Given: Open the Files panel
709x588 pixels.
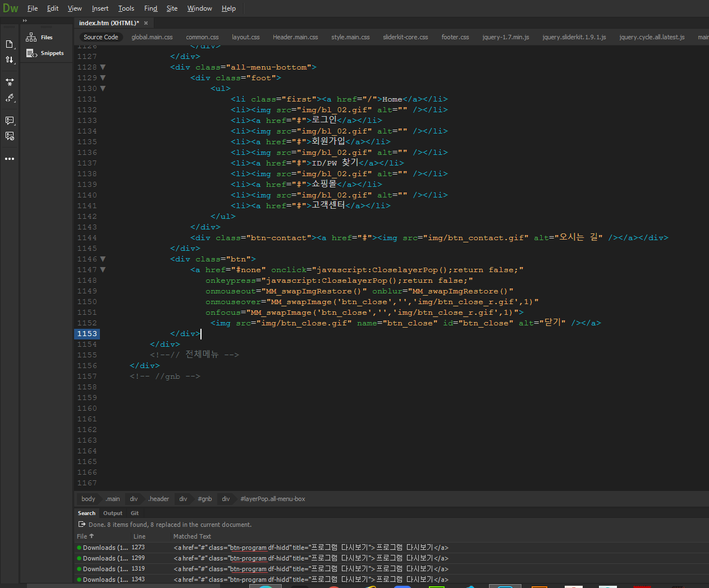Looking at the screenshot, I should 46,38.
